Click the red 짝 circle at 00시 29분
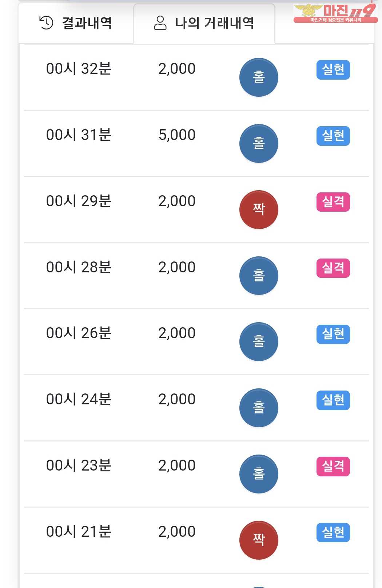Screen dimensions: 382x588 pos(259,210)
